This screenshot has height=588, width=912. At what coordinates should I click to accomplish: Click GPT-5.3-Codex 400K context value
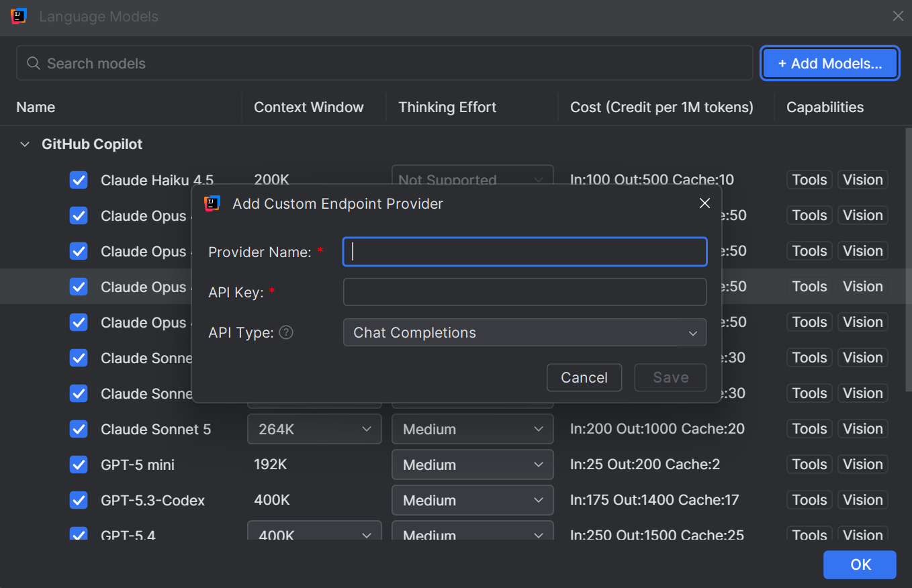click(272, 500)
